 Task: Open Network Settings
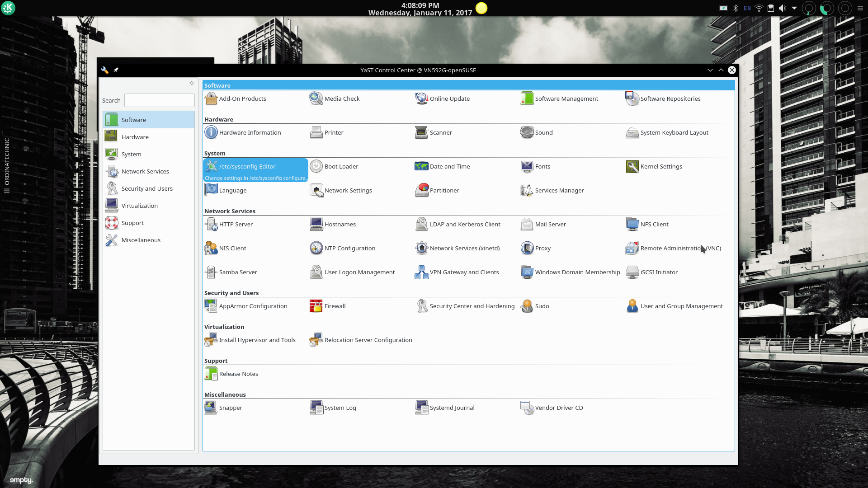coord(341,190)
